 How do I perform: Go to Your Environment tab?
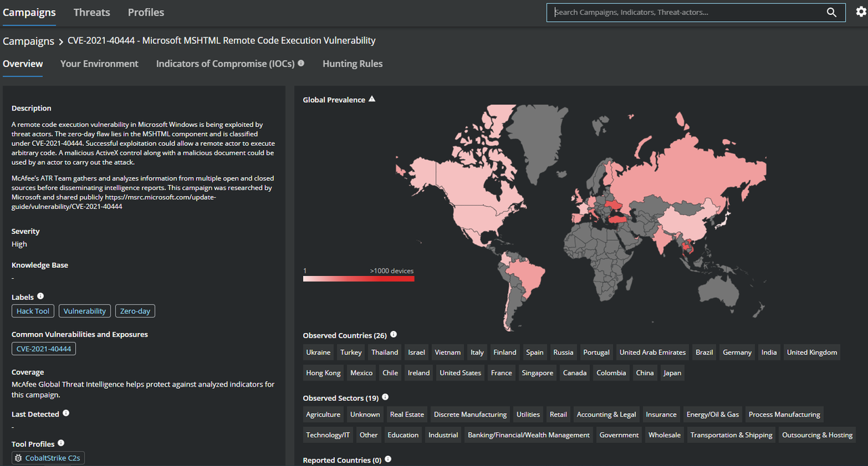tap(99, 64)
